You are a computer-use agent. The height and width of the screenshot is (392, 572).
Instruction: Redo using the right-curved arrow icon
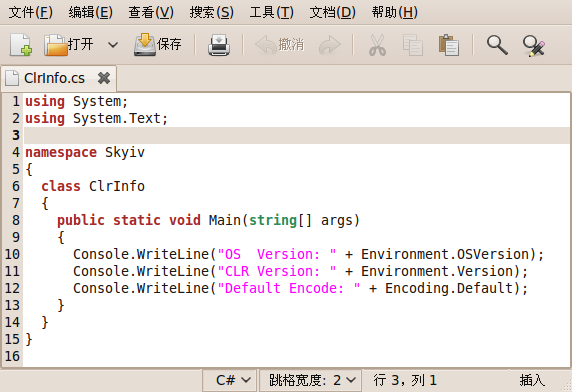330,45
